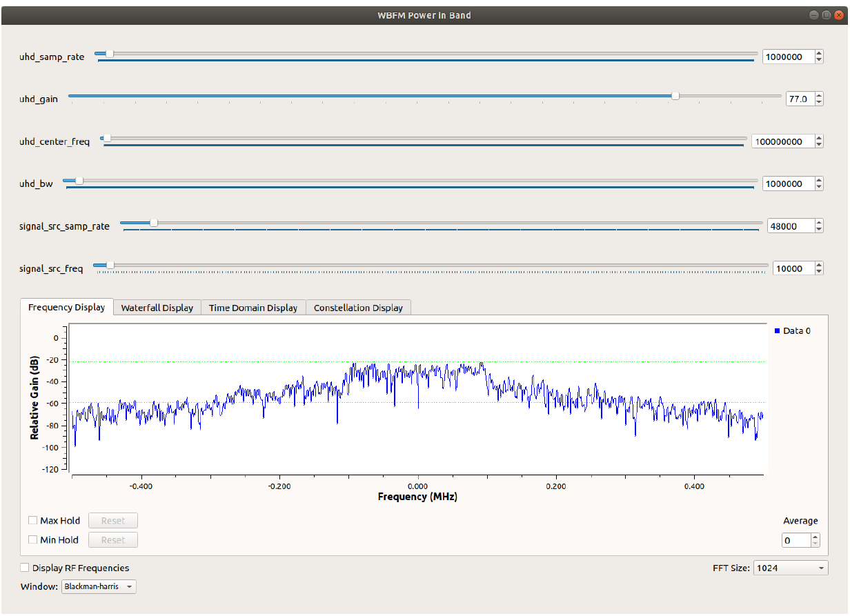This screenshot has height=616, width=850.
Task: Switch to the Time Domain Display tab
Action: (253, 308)
